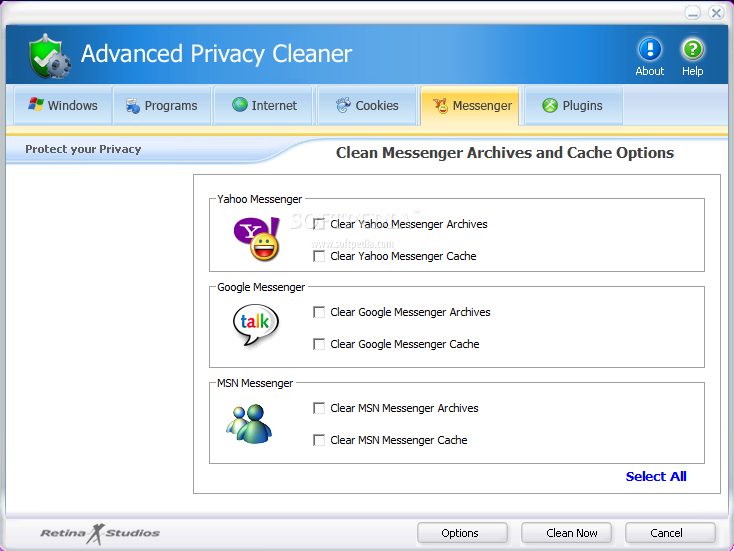The height and width of the screenshot is (551, 734).
Task: Click the MSN Messenger buddies logo
Action: pyautogui.click(x=249, y=424)
